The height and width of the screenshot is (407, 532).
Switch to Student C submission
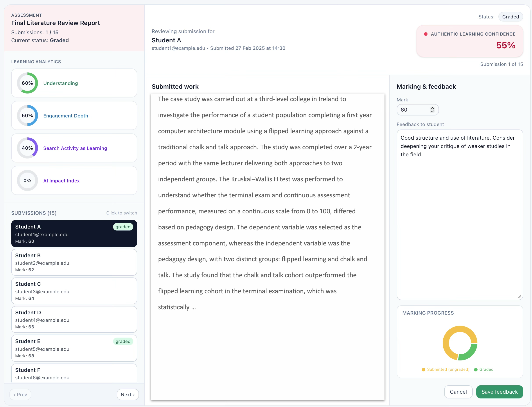click(x=74, y=291)
